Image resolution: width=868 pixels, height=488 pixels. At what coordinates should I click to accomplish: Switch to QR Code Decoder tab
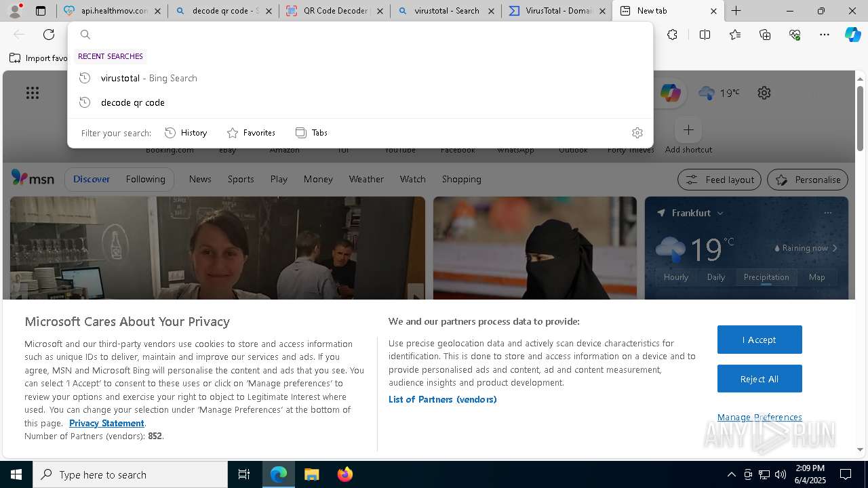pos(334,11)
